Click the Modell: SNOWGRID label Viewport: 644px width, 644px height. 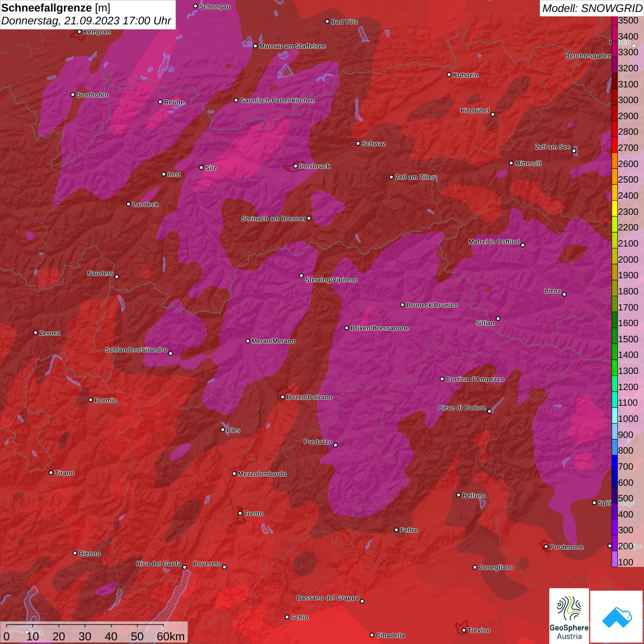point(592,8)
